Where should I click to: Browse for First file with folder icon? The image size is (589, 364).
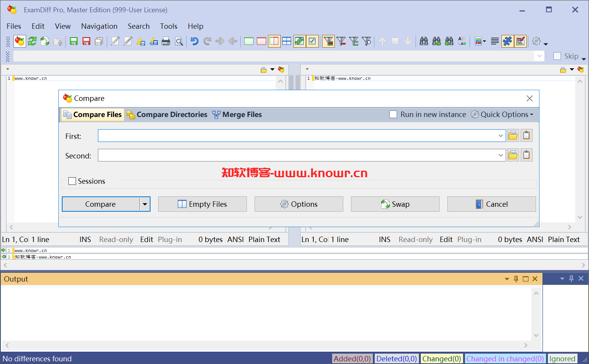[513, 135]
